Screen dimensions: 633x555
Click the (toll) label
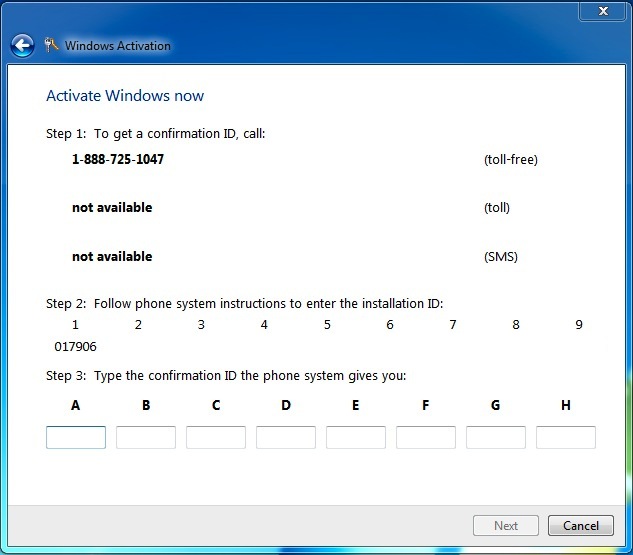[x=497, y=207]
